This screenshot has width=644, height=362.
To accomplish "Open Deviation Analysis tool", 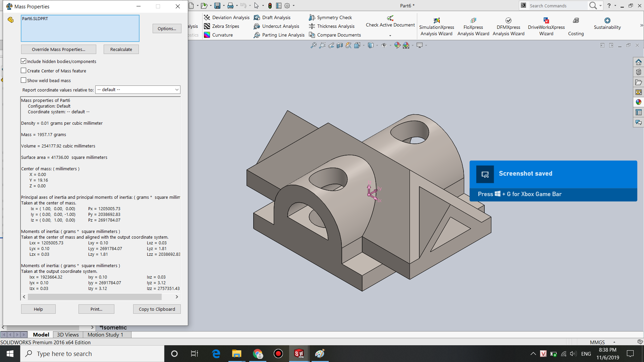I will (x=227, y=17).
